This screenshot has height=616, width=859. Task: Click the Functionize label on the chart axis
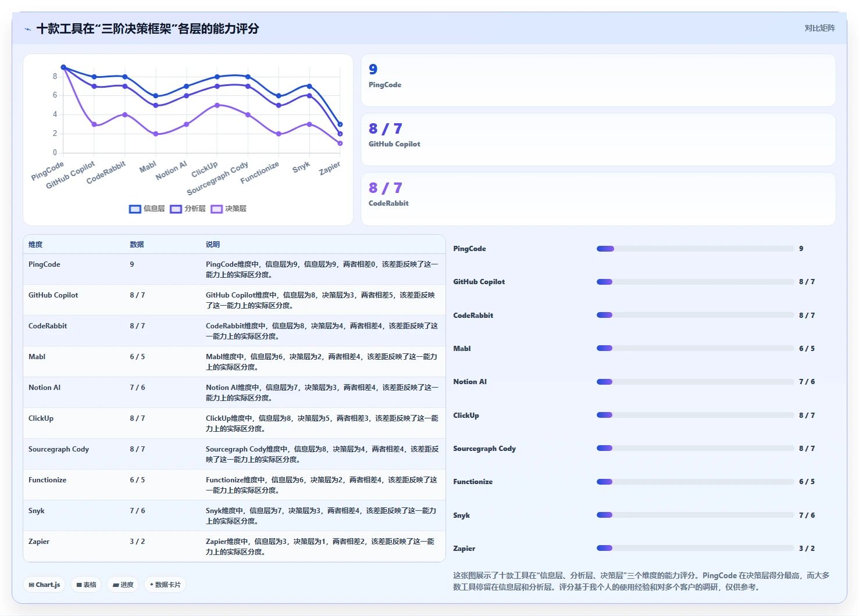[260, 173]
